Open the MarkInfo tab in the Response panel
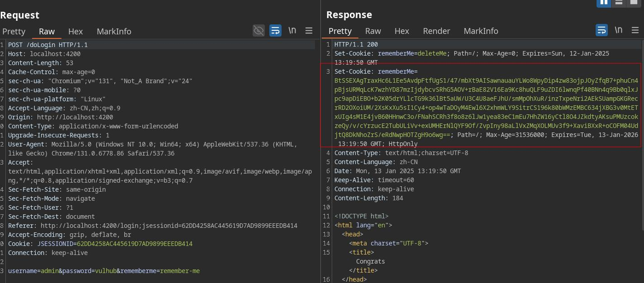 point(481,31)
